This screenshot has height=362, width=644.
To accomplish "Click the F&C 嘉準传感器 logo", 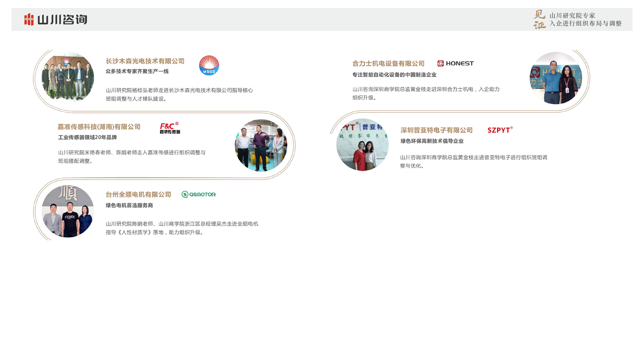I will click(170, 128).
